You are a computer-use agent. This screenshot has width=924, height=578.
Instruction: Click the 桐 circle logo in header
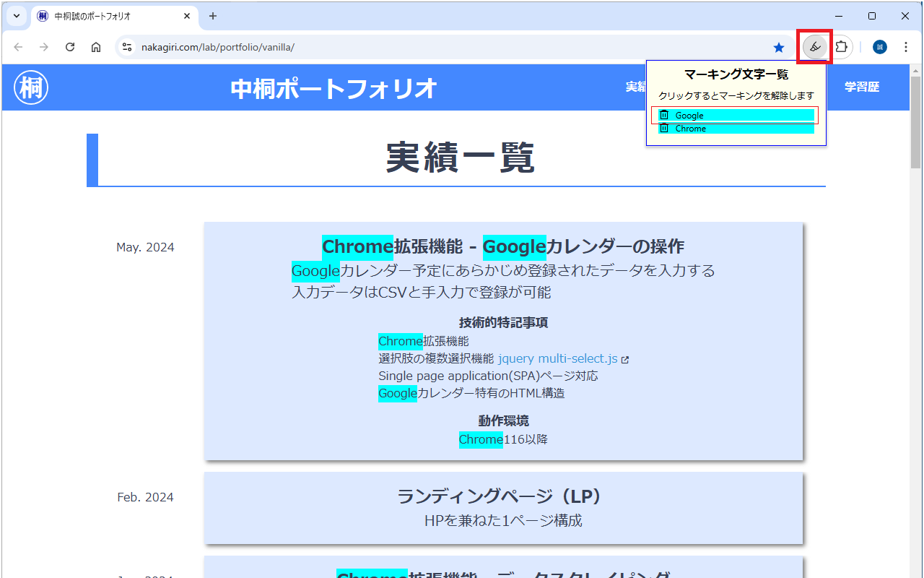31,88
